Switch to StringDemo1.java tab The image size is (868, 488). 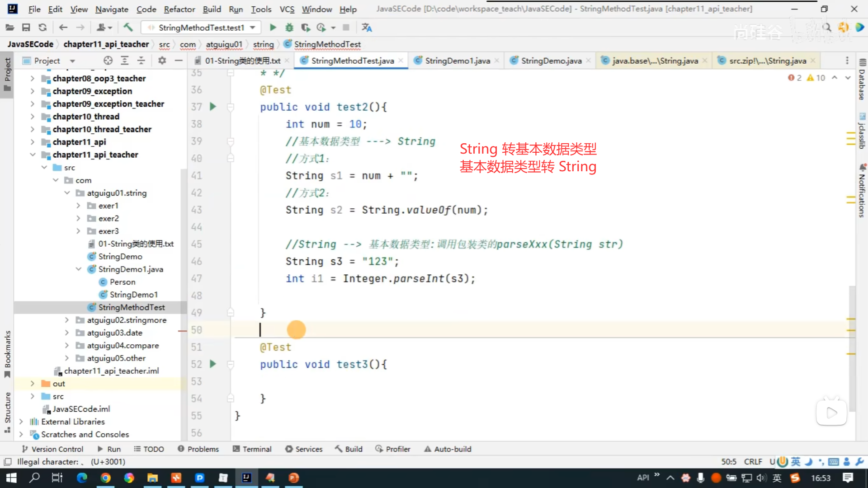(457, 61)
